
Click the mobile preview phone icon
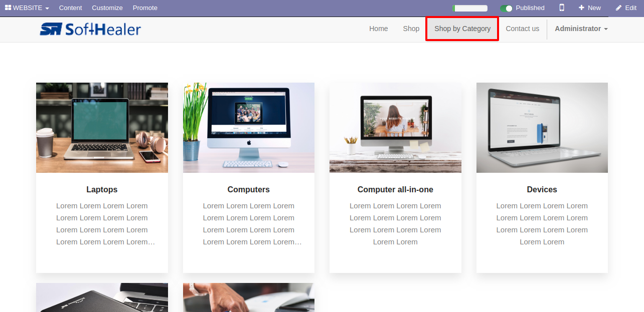tap(562, 8)
